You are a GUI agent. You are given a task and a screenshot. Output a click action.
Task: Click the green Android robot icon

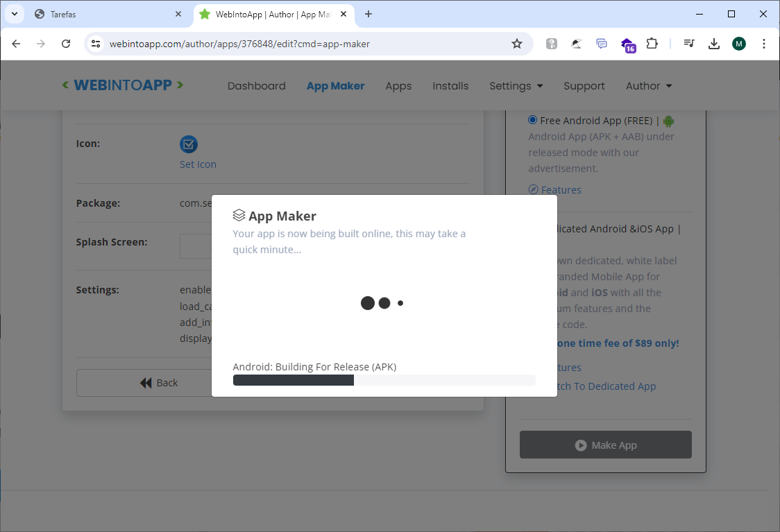(x=668, y=121)
